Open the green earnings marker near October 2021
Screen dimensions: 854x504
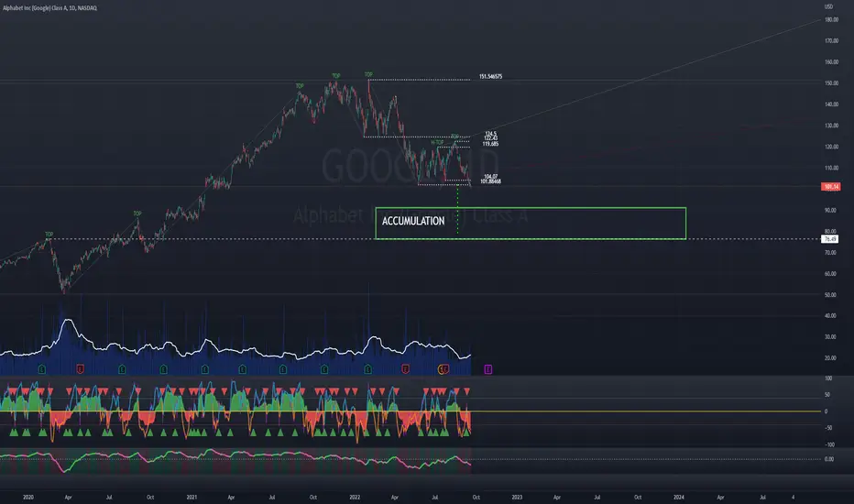pyautogui.click(x=324, y=369)
